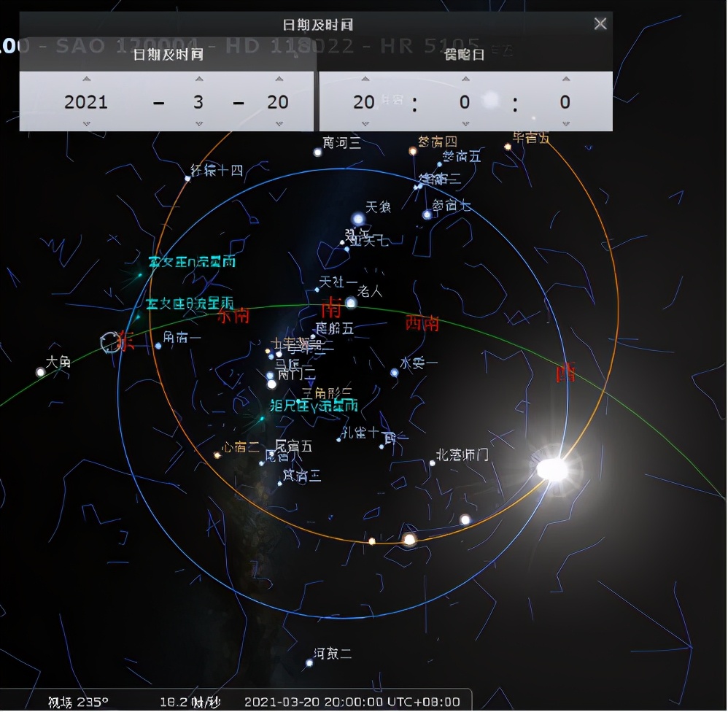Decrease the seconds with its down arrow
Image resolution: width=728 pixels, height=712 pixels.
click(566, 124)
